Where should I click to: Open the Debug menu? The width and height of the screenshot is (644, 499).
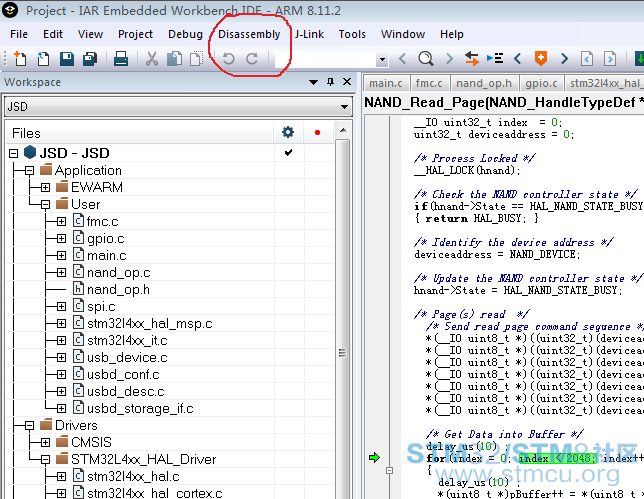click(185, 34)
